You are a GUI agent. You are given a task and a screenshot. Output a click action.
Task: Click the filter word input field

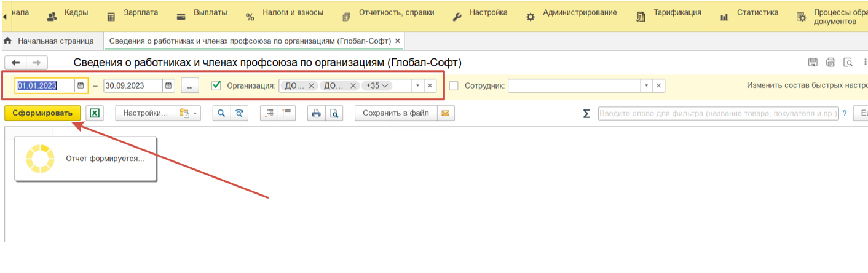(x=718, y=114)
